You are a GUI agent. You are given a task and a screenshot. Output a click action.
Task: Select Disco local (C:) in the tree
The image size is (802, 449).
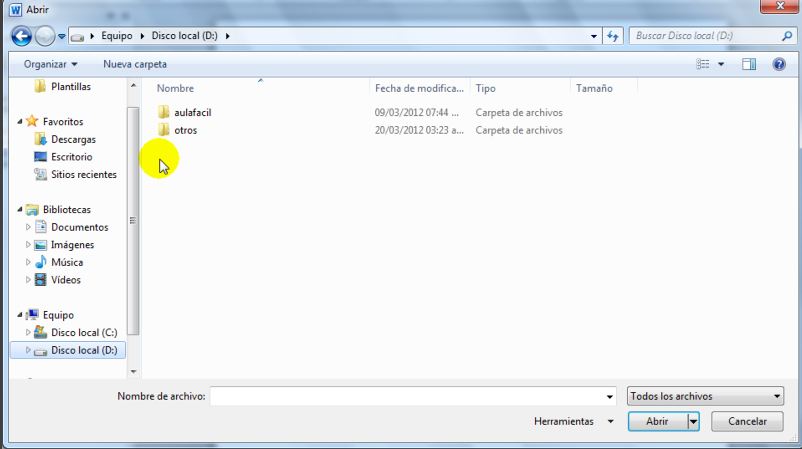(x=84, y=332)
